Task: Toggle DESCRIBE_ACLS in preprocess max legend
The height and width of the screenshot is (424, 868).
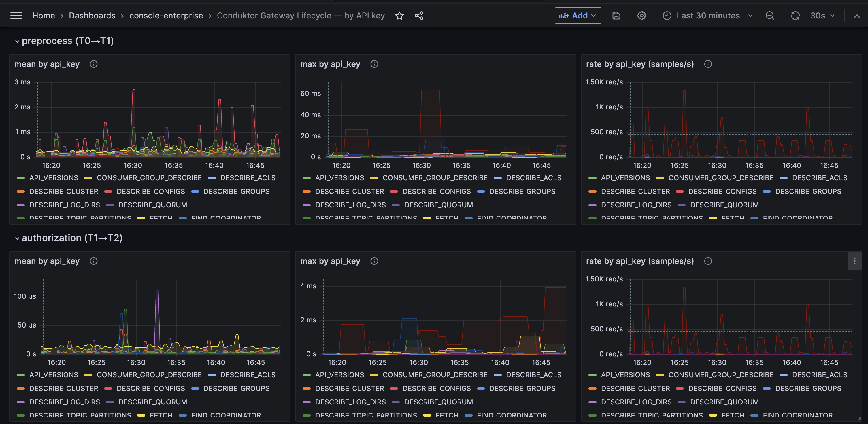Action: (x=534, y=178)
